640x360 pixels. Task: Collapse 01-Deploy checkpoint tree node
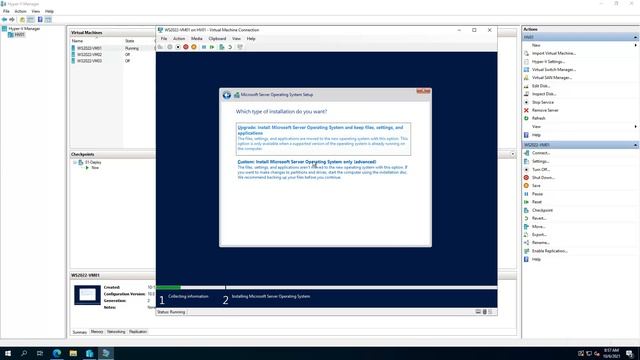(75, 162)
